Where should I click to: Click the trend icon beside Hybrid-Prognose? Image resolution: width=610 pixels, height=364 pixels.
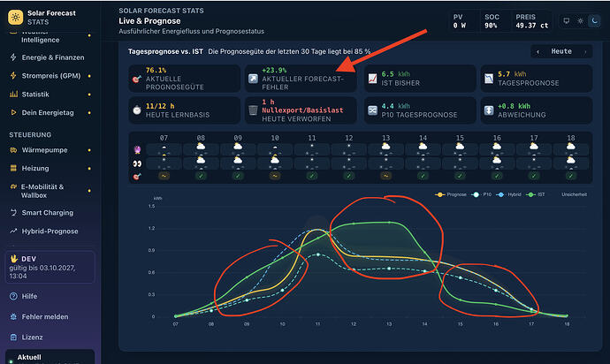click(13, 231)
